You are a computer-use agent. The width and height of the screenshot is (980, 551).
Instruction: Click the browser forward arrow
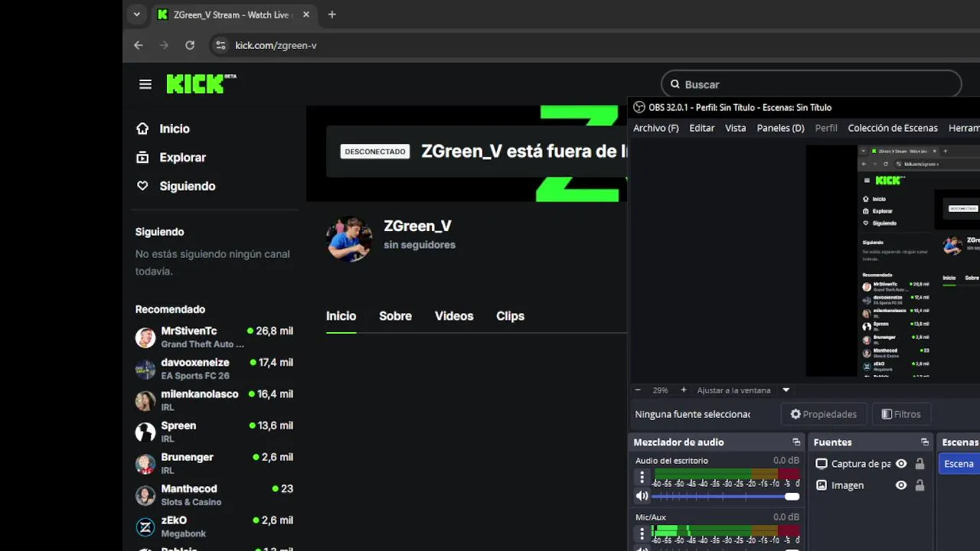pyautogui.click(x=164, y=45)
